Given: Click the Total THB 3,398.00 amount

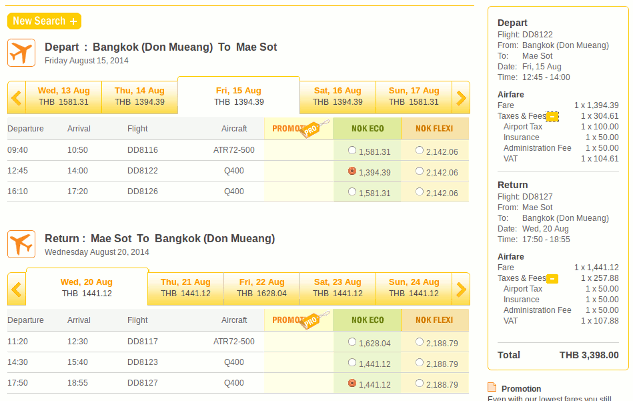Looking at the screenshot, I should 589,355.
